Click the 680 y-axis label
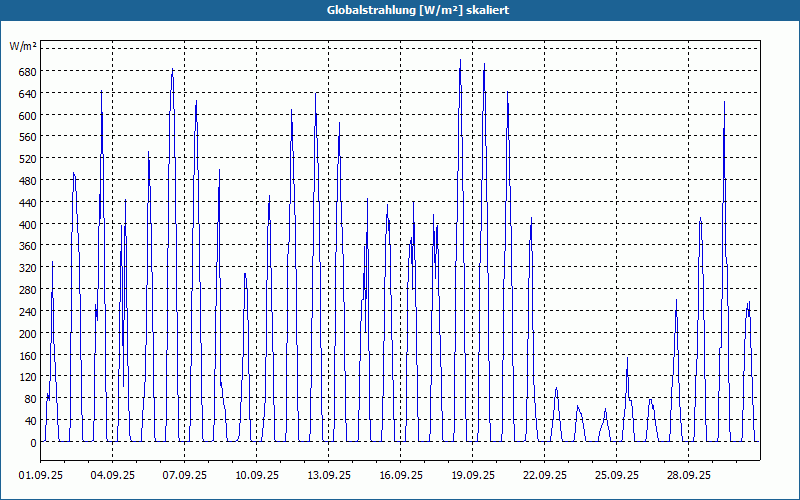Viewport: 800px width, 500px height. pos(28,72)
